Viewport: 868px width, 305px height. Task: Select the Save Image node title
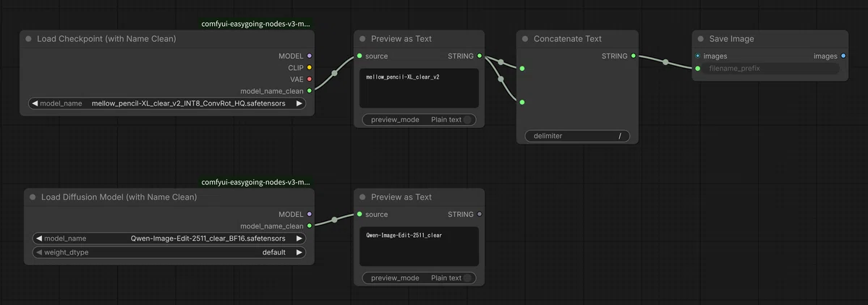(731, 39)
